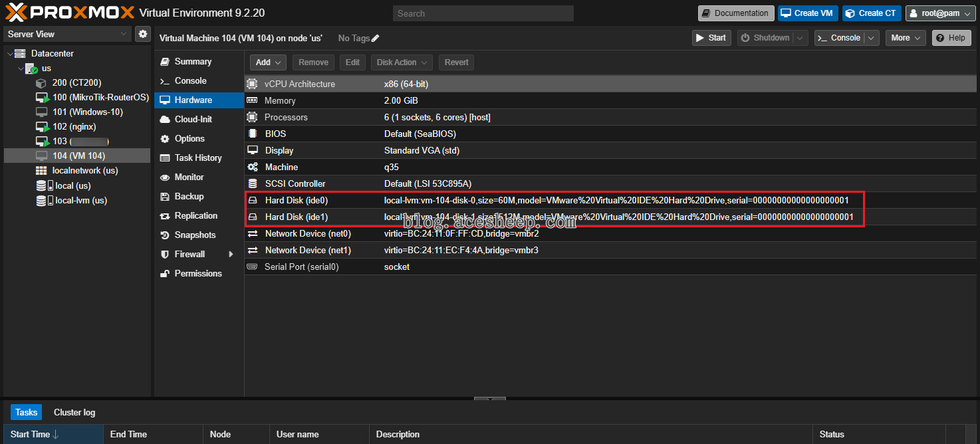Select the CT200 container icon in the tree

[x=41, y=83]
